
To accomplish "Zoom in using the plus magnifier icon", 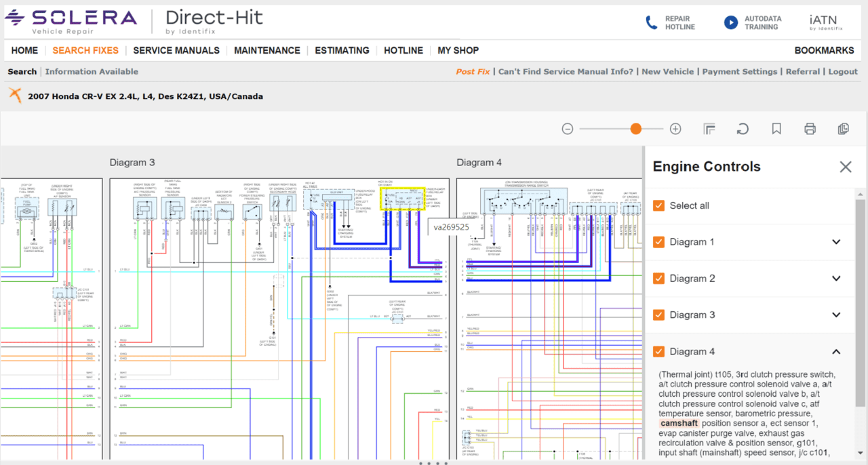I will [675, 128].
